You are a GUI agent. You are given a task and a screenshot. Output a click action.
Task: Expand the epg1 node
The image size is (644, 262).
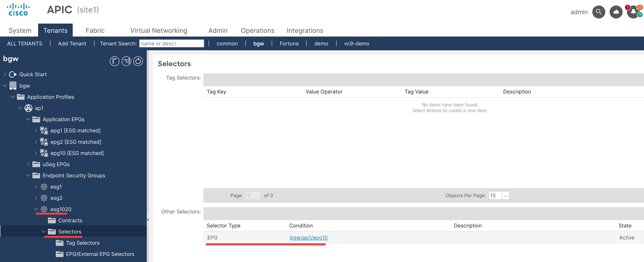click(36, 130)
